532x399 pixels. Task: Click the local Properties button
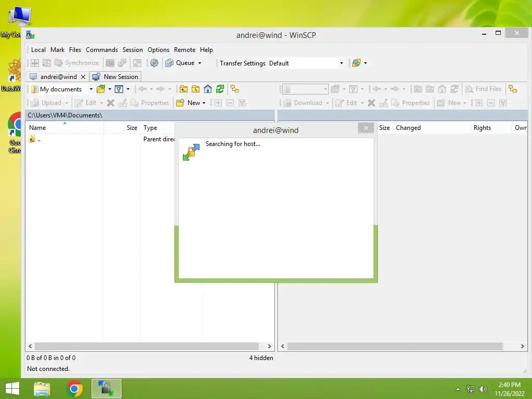click(x=150, y=103)
